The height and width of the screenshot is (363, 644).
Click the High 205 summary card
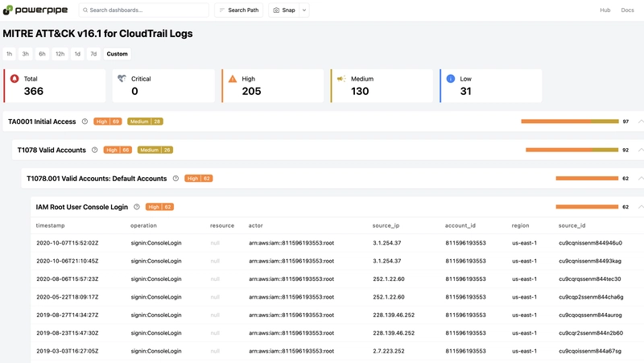tap(272, 85)
